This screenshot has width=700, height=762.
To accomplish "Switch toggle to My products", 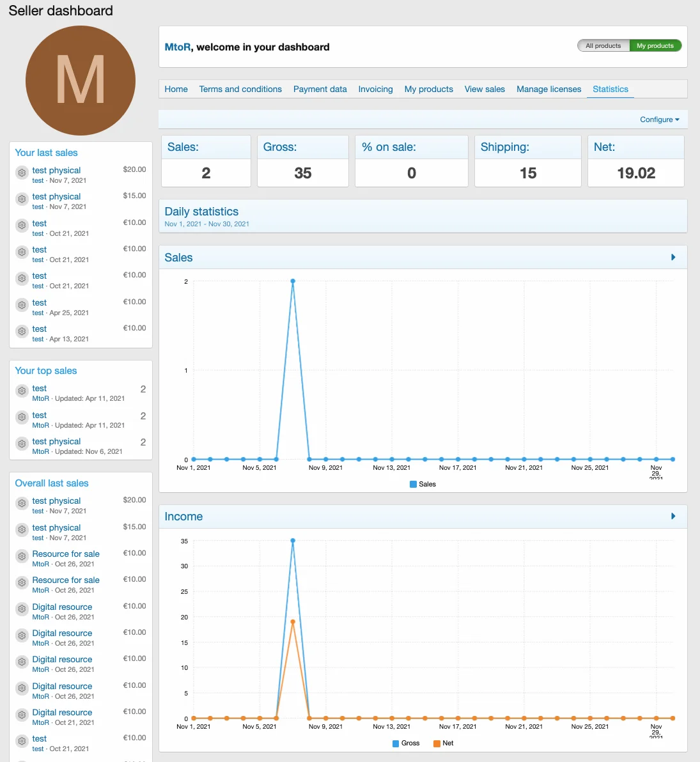I will click(655, 46).
